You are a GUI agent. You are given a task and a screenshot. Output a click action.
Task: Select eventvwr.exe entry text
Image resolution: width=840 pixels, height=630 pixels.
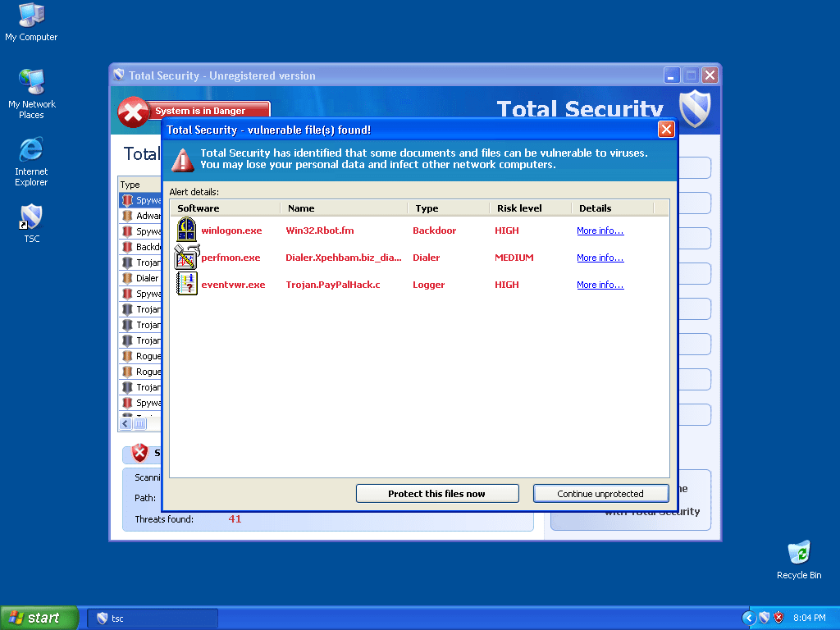pos(233,285)
